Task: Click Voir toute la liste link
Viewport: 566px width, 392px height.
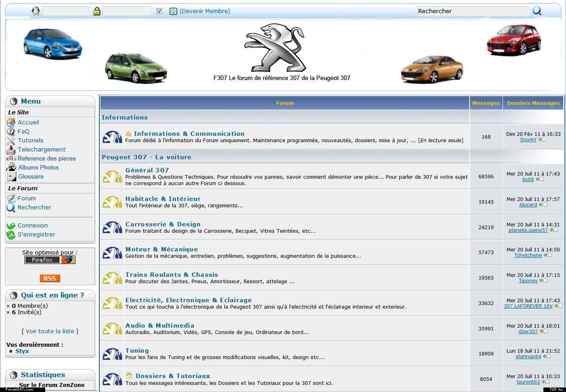Action: tap(50, 331)
